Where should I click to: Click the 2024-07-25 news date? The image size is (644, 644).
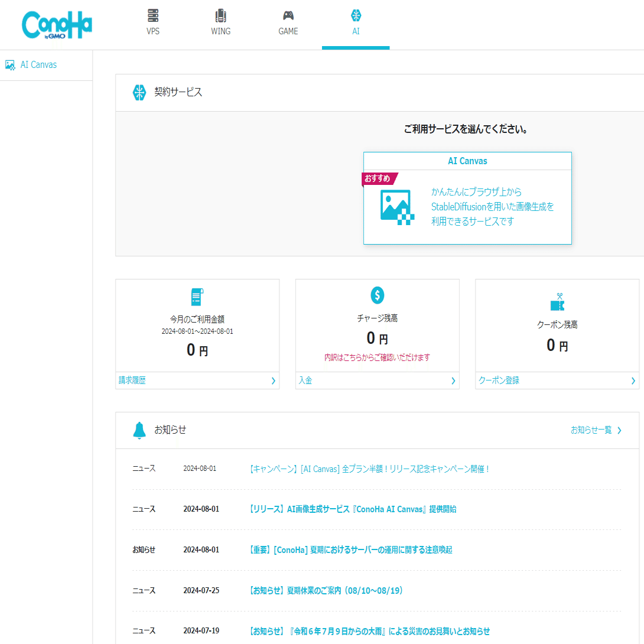tap(201, 591)
